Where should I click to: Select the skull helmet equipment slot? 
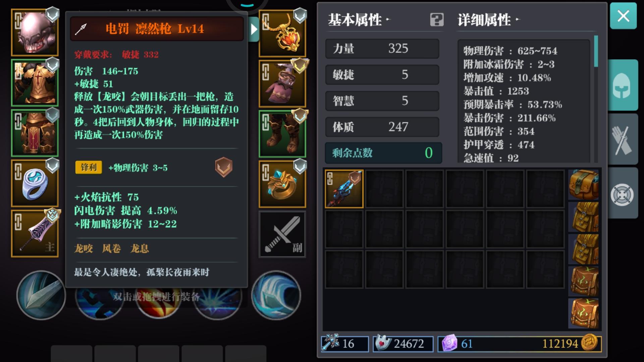tap(35, 33)
